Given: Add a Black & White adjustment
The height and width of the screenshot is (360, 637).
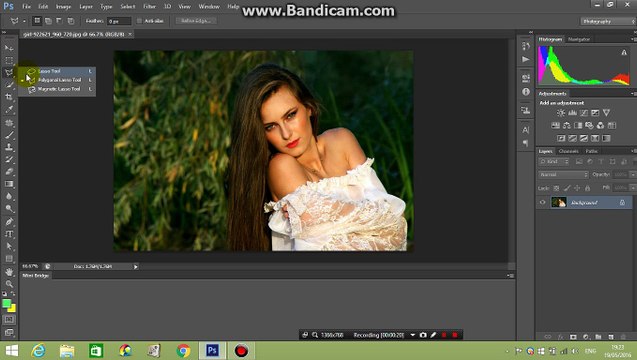Looking at the screenshot, I should point(578,126).
